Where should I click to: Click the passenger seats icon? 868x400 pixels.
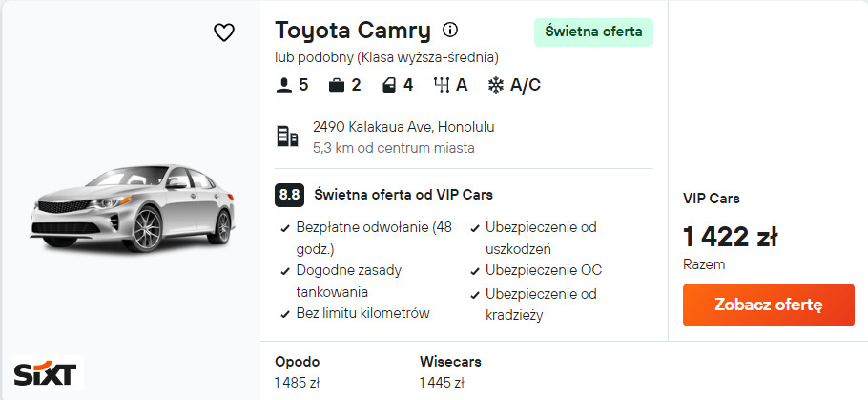click(282, 85)
